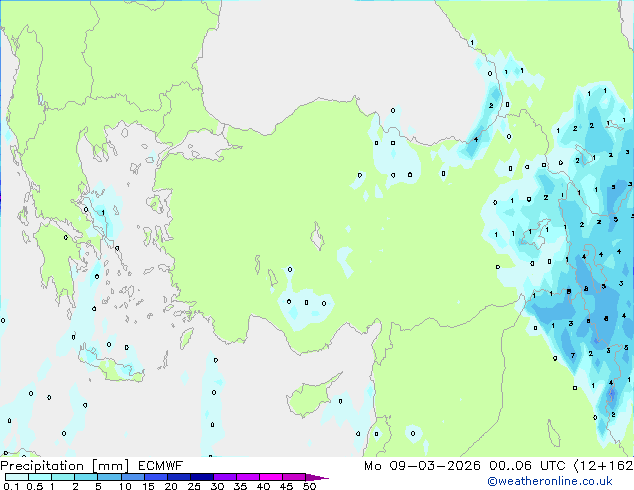Click the 00..06 UTC time range text
634x490 pixels.
[x=527, y=466]
